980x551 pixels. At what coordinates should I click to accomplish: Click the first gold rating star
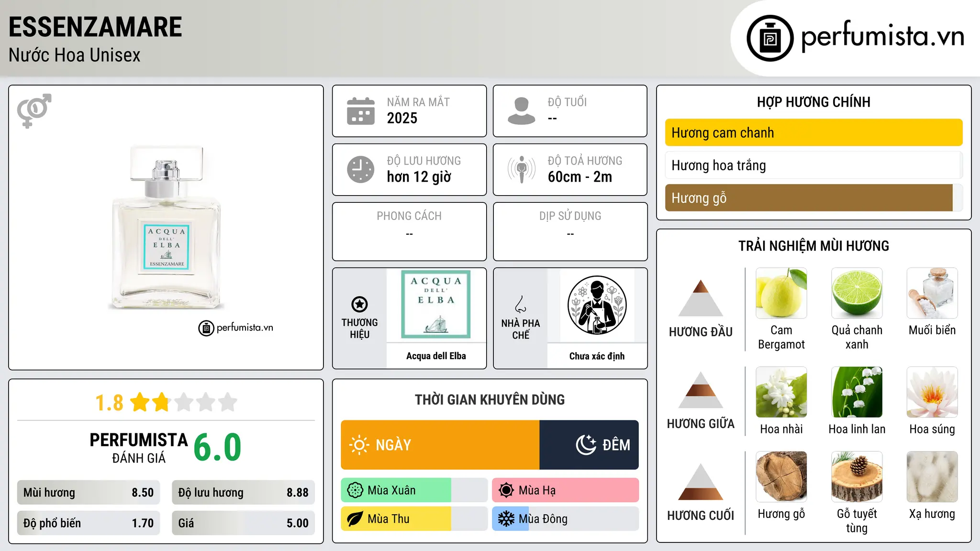tap(140, 402)
